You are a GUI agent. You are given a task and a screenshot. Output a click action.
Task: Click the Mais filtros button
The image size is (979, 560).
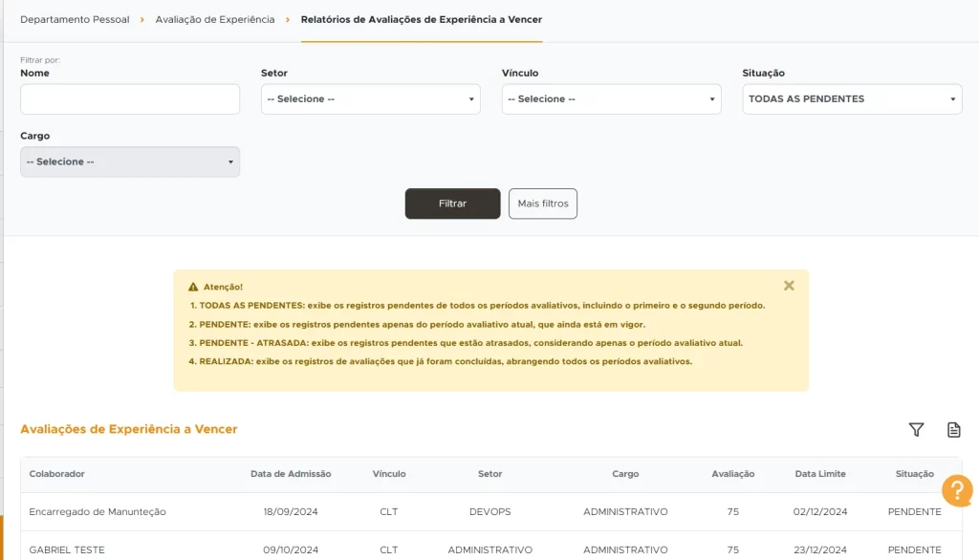[542, 204]
